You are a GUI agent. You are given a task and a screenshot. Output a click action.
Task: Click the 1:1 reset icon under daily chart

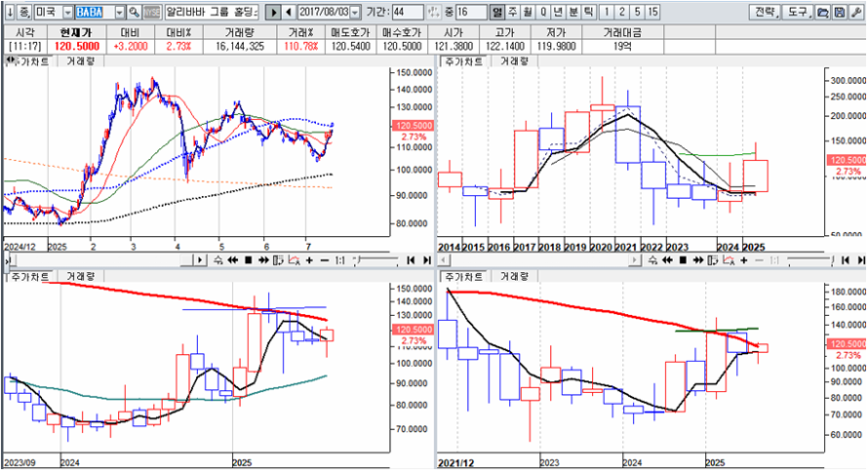pos(340,260)
